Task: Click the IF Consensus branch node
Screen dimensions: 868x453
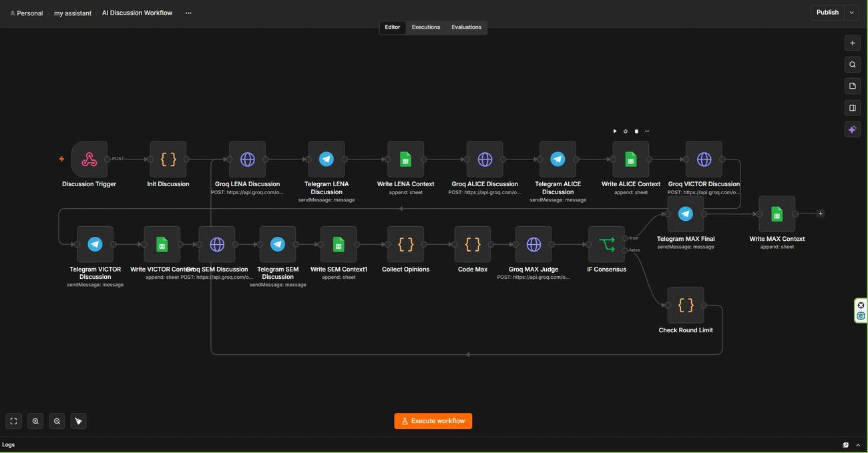Action: click(606, 244)
